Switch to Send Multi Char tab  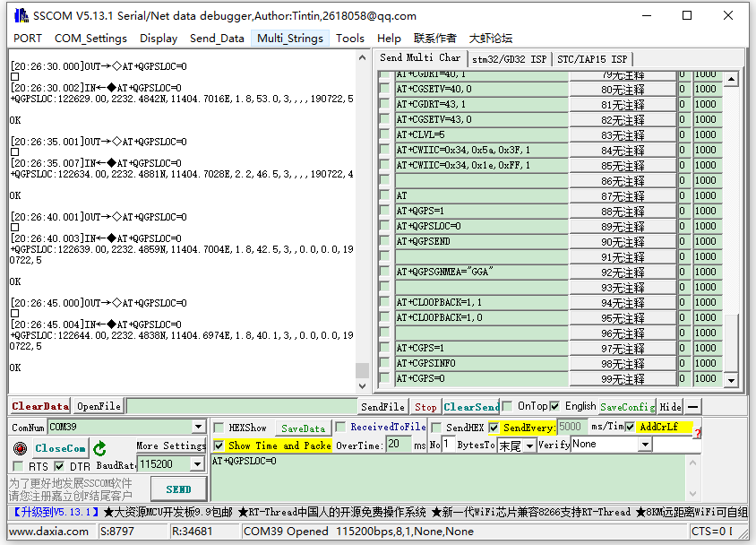point(420,58)
